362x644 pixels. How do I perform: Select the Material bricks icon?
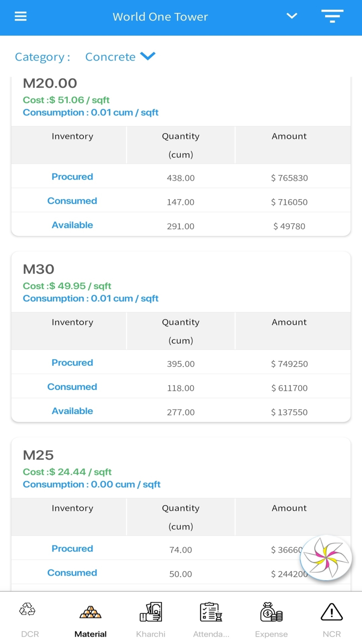(x=90, y=612)
